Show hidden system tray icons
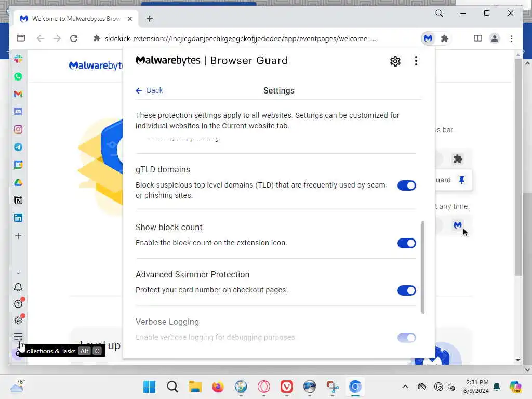Image resolution: width=532 pixels, height=399 pixels. coord(405,387)
